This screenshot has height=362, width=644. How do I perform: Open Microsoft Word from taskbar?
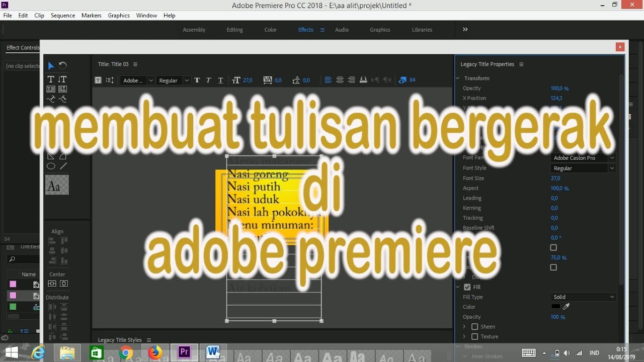(x=213, y=352)
